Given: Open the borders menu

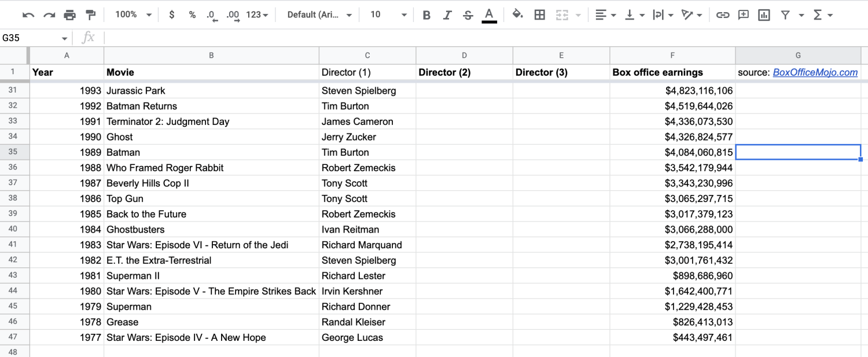Looking at the screenshot, I should [540, 15].
